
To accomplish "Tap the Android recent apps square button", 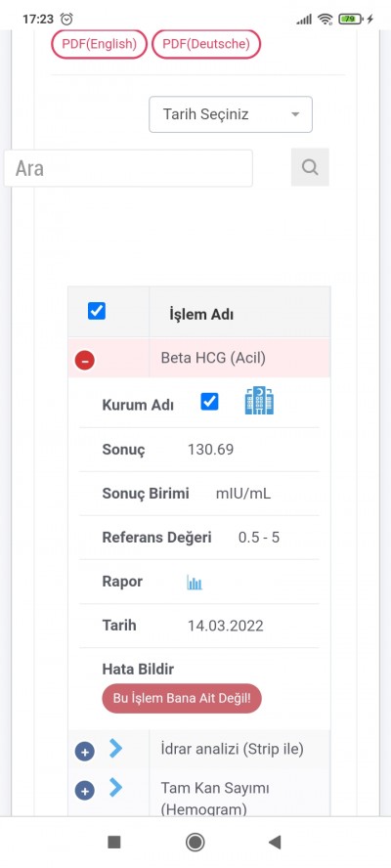I will coord(114,843).
